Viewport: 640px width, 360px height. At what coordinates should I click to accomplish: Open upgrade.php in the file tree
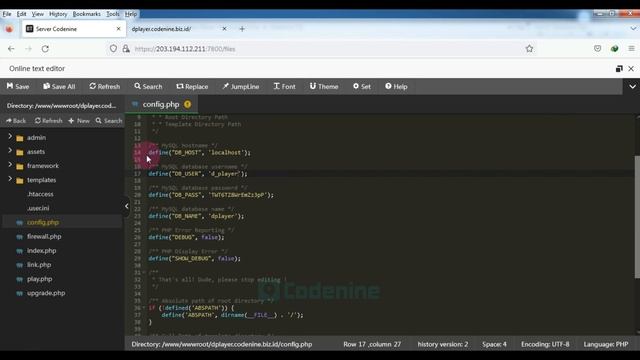(x=46, y=293)
